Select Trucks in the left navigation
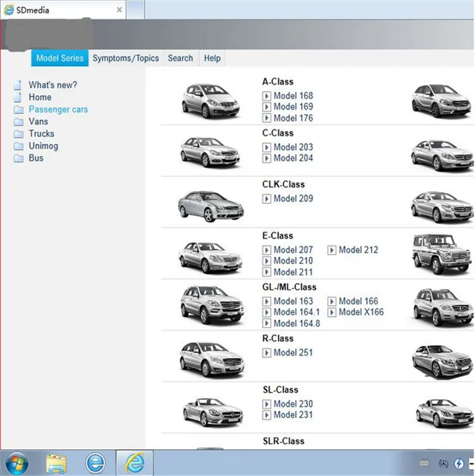The image size is (476, 476). [42, 134]
